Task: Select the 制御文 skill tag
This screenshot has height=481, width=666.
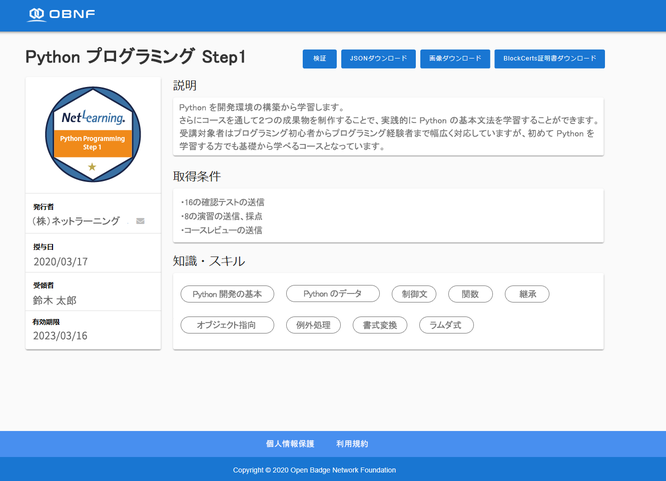Action: 414,294
